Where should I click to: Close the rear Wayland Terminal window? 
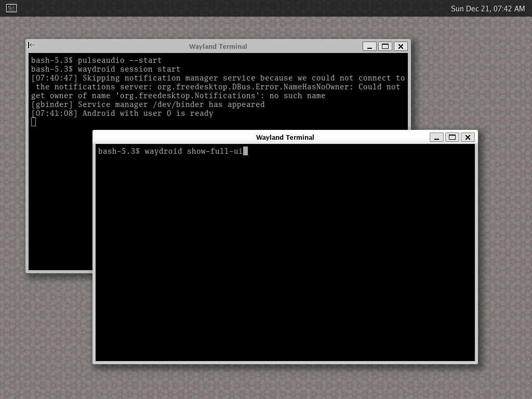point(401,46)
